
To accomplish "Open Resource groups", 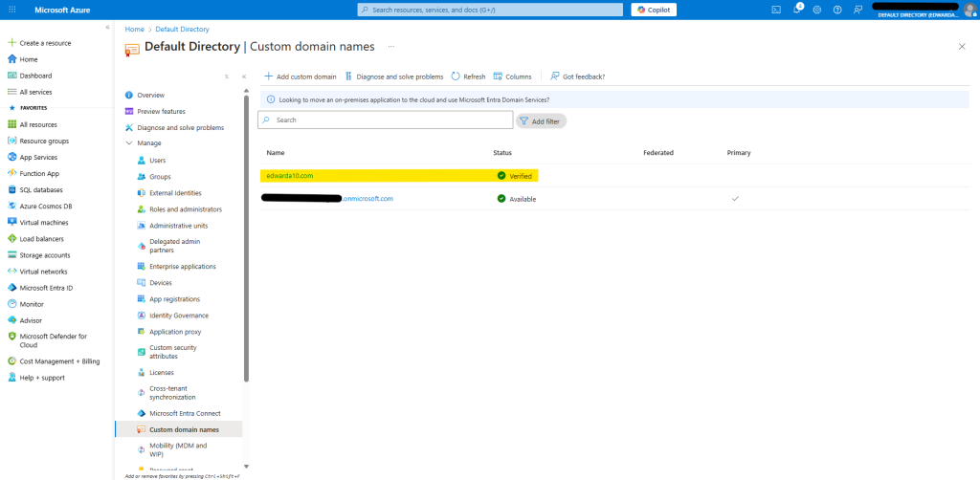I will click(x=38, y=142).
